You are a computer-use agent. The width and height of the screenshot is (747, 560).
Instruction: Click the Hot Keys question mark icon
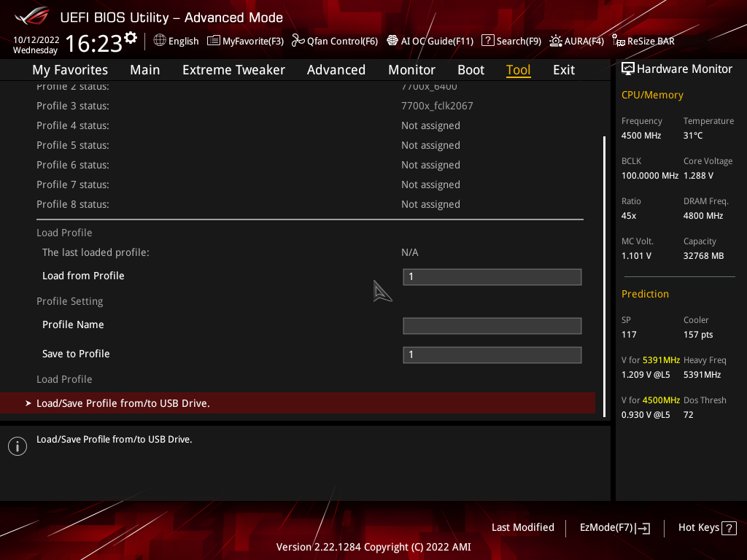[x=729, y=528]
